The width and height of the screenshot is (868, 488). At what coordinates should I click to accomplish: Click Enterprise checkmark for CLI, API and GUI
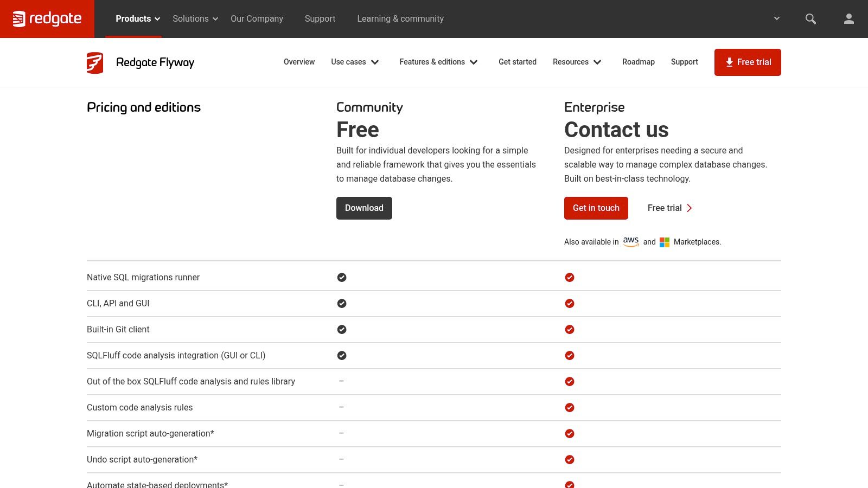(x=570, y=304)
